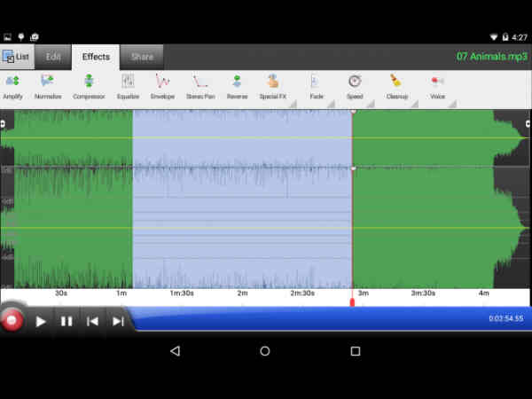532x399 pixels.
Task: Jump to the start of the track
Action: tap(92, 321)
